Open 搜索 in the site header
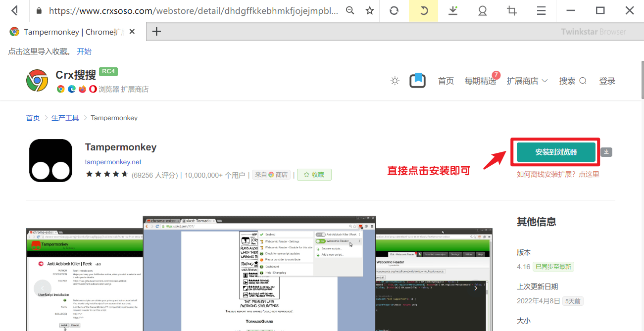The width and height of the screenshot is (644, 331). pyautogui.click(x=573, y=81)
